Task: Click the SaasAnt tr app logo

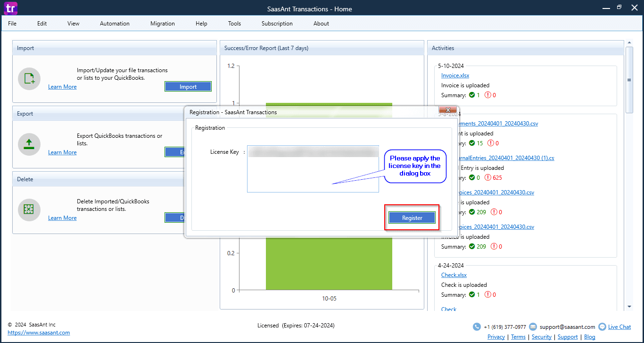Action: coord(11,8)
